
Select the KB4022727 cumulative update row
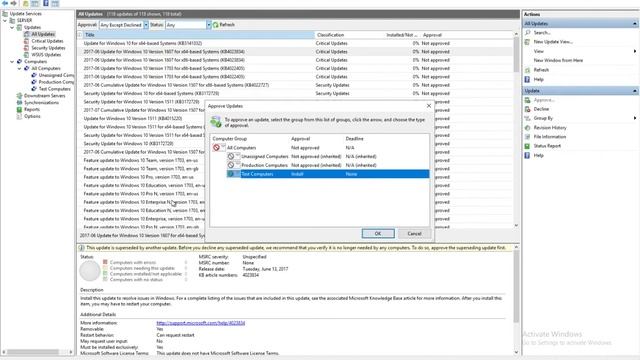click(295, 85)
